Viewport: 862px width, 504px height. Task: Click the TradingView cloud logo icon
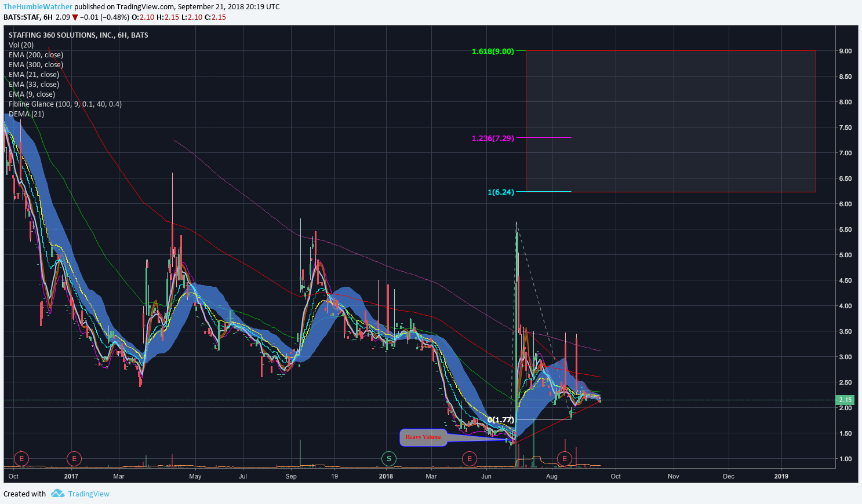(57, 494)
